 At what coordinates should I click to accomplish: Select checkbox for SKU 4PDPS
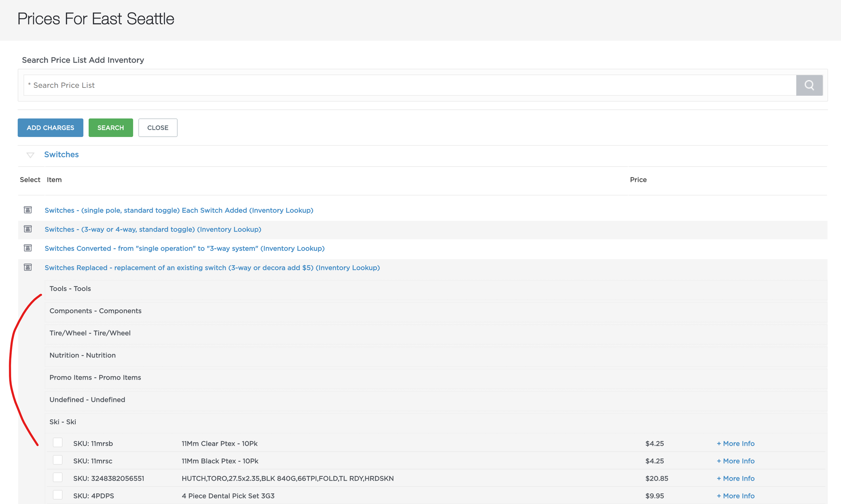(58, 495)
